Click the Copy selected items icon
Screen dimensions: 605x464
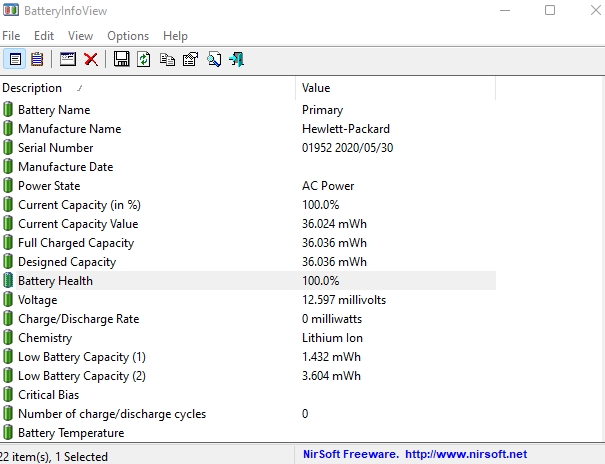click(167, 59)
